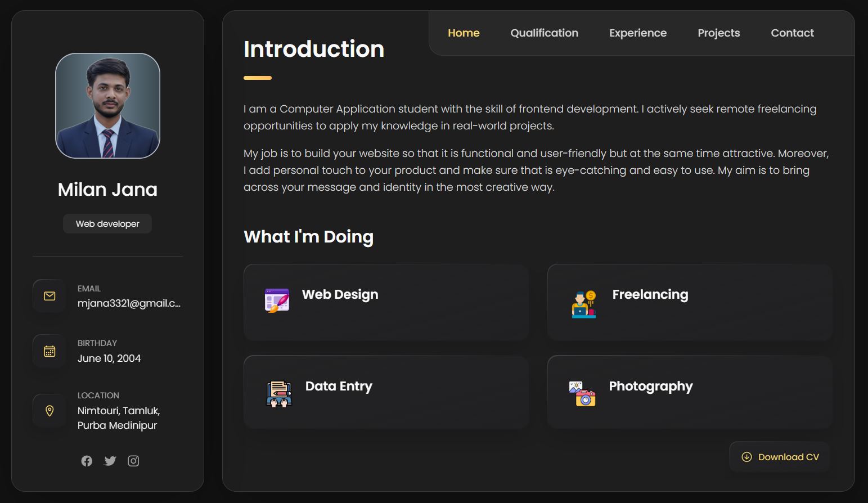Click the email envelope icon
Screen dimensions: 868x503
49,296
